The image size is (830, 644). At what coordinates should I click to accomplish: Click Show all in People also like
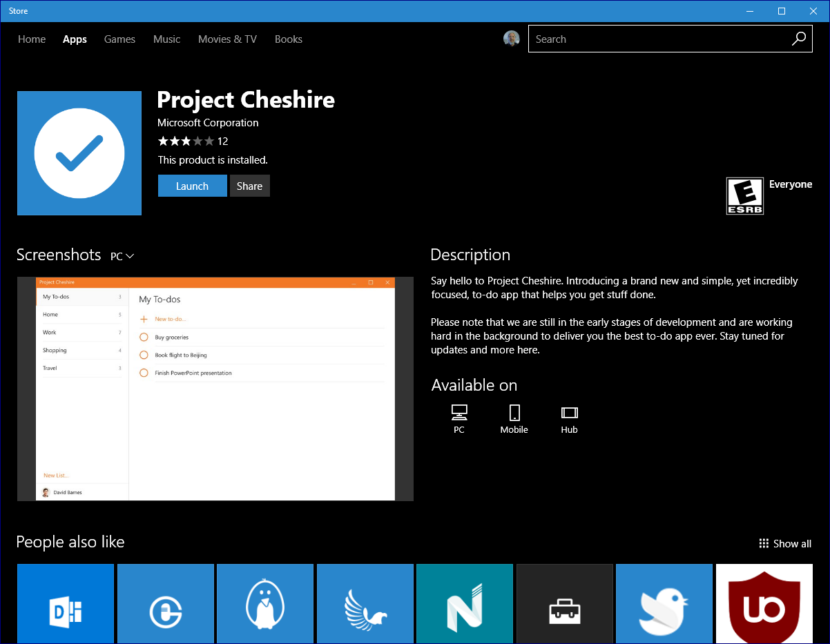click(x=785, y=544)
